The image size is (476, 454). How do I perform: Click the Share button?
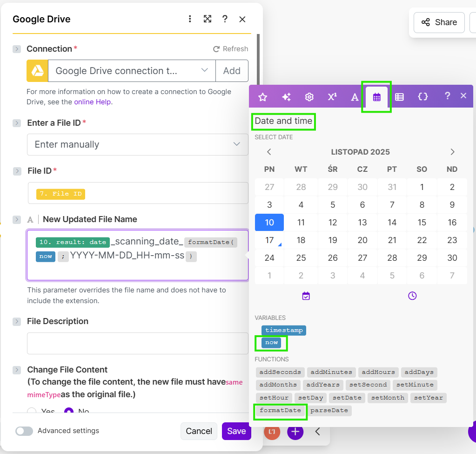(x=439, y=22)
